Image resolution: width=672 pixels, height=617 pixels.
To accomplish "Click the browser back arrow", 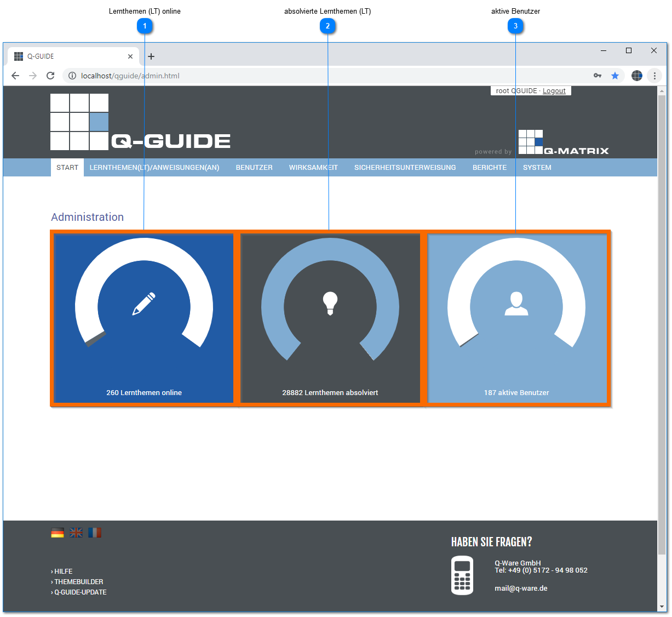I will pos(15,76).
